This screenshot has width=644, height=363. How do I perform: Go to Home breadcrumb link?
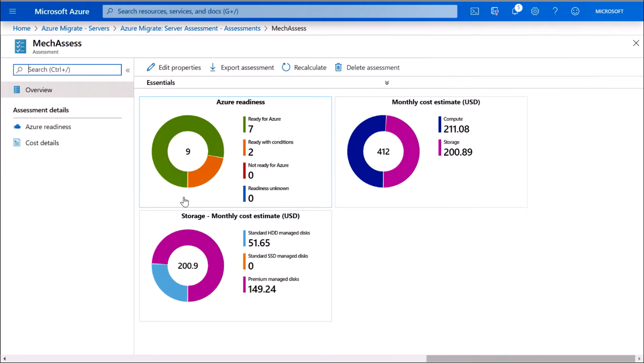(x=22, y=28)
